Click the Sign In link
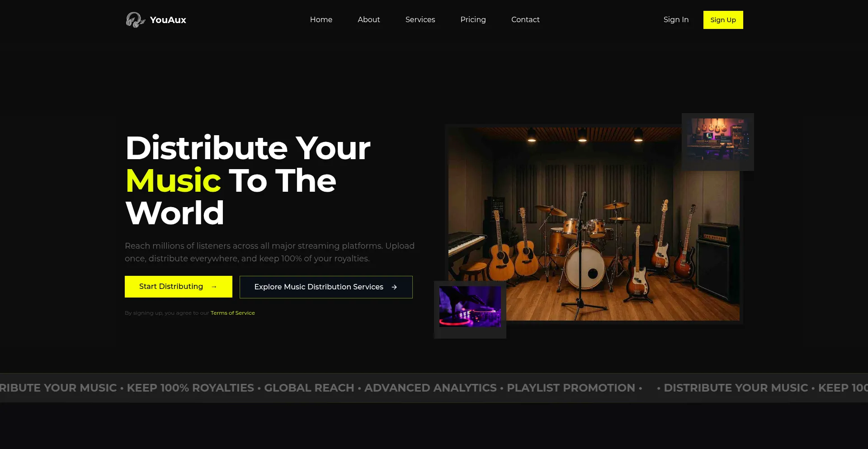The height and width of the screenshot is (449, 868). [676, 19]
